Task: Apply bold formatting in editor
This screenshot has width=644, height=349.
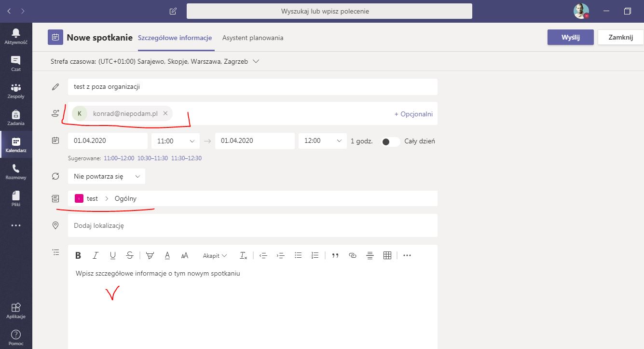Action: [x=78, y=256]
